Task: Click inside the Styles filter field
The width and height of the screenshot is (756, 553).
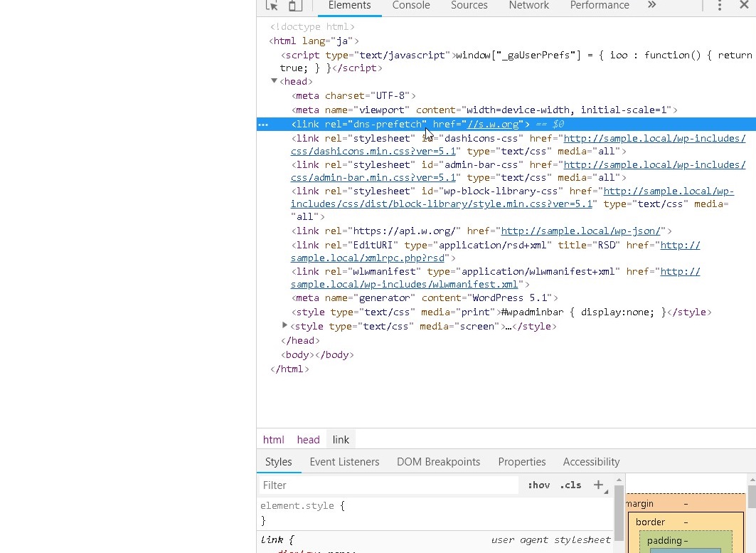Action: pyautogui.click(x=388, y=485)
